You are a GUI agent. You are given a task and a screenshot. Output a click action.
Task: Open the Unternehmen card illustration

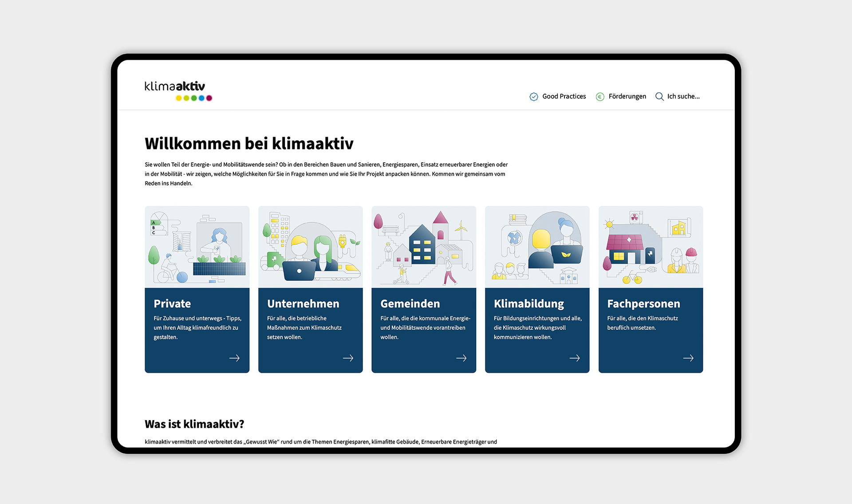(x=311, y=247)
